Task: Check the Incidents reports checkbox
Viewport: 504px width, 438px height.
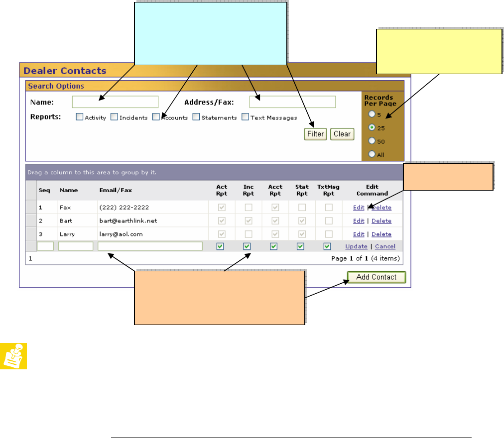Action: point(114,116)
